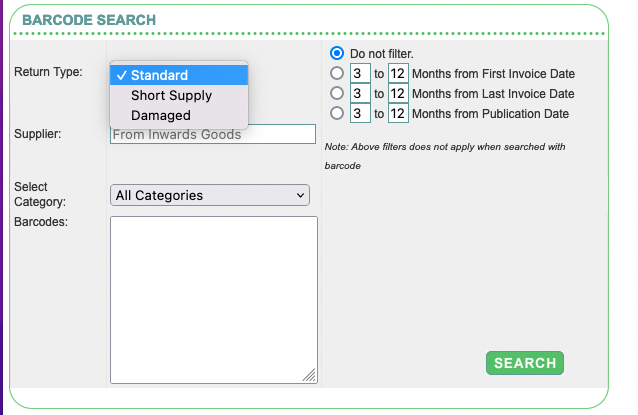Select Months from First Invoice Date radio
This screenshot has height=415, width=638.
pos(337,73)
